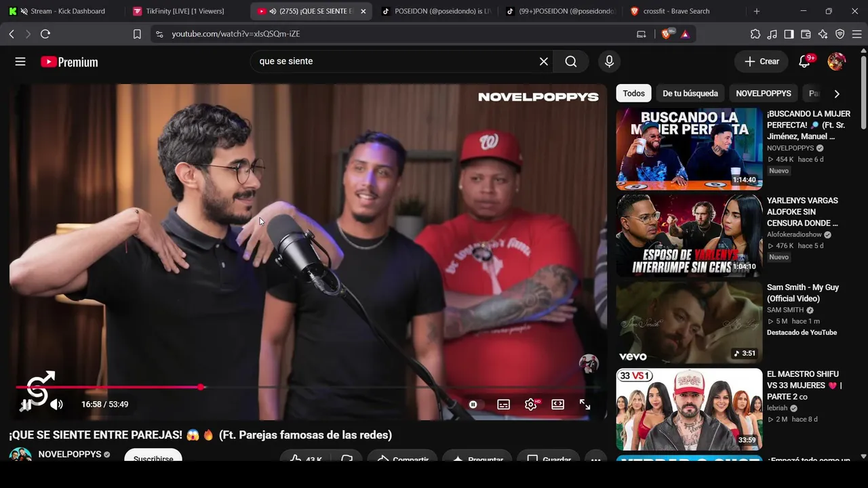This screenshot has width=868, height=488.
Task: View site information icon beside the URL
Action: pyautogui.click(x=159, y=34)
